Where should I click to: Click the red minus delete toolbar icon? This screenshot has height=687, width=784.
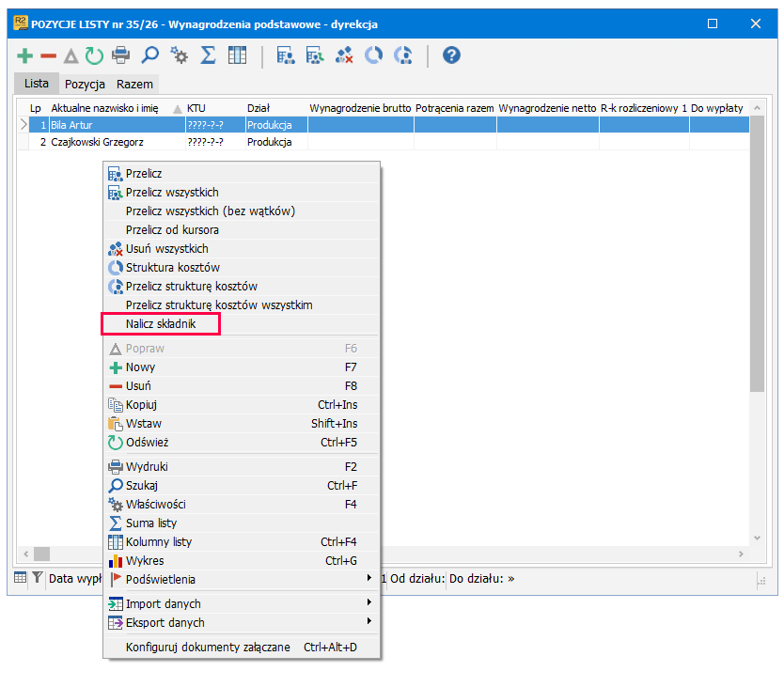pos(48,56)
